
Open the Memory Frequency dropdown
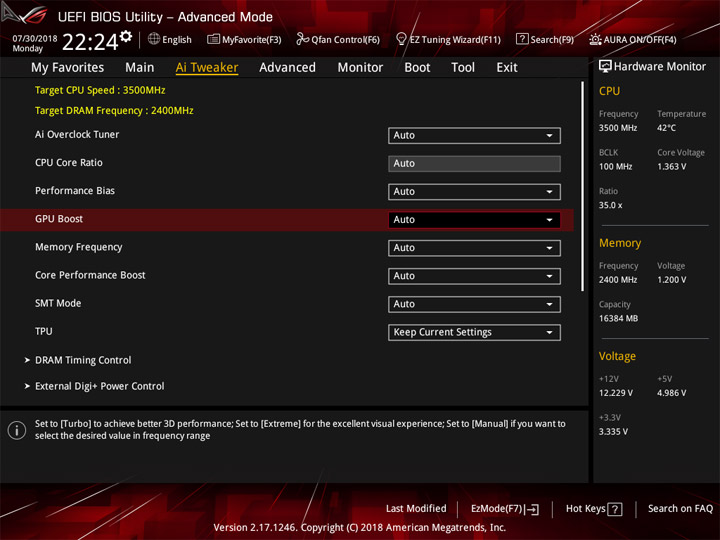474,248
